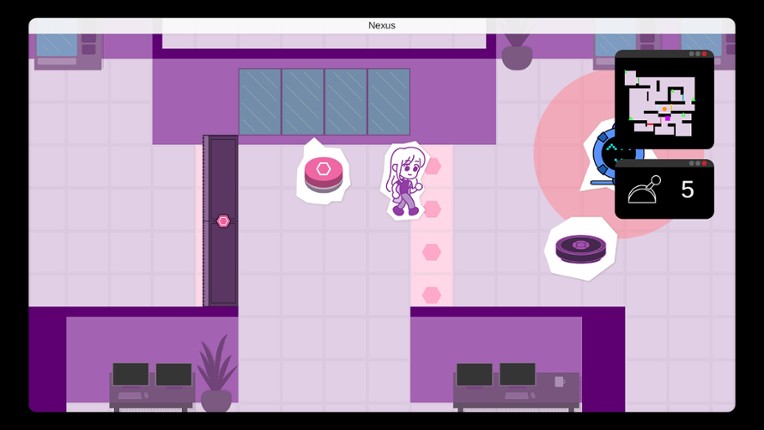
Task: Click the right desk's dual monitors
Action: [496, 375]
